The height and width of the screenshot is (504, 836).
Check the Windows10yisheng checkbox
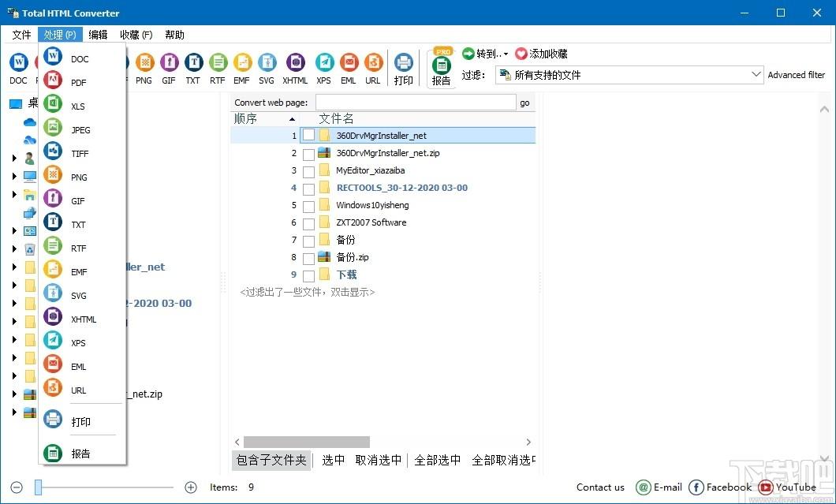tap(308, 207)
